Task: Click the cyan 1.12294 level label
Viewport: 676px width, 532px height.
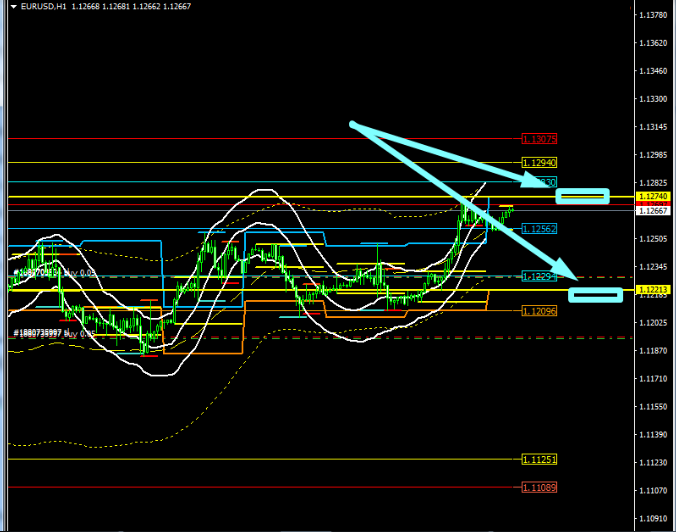Action: (x=539, y=276)
